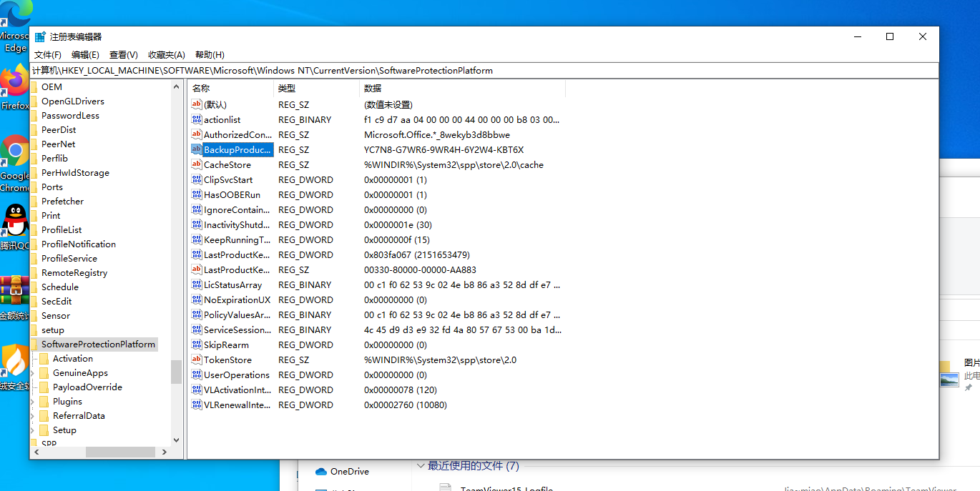The height and width of the screenshot is (491, 980).
Task: Select the Activation subkey
Action: [x=72, y=358]
